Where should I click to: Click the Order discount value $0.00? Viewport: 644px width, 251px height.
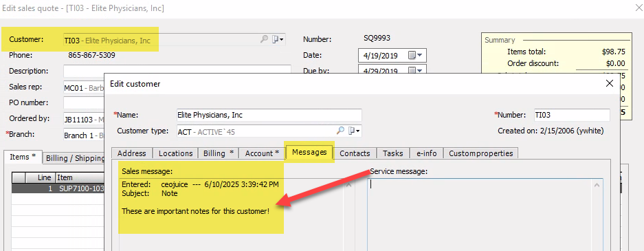point(616,63)
